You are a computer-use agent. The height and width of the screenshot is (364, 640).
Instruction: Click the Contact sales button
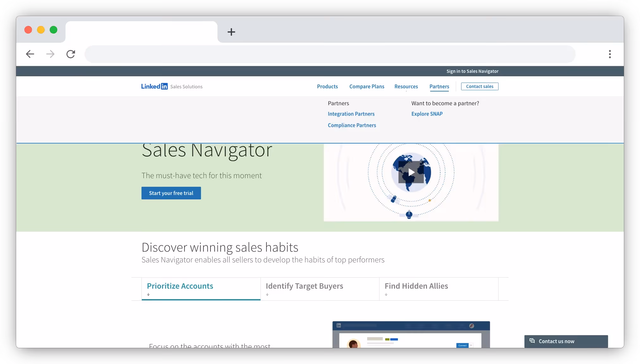point(479,86)
